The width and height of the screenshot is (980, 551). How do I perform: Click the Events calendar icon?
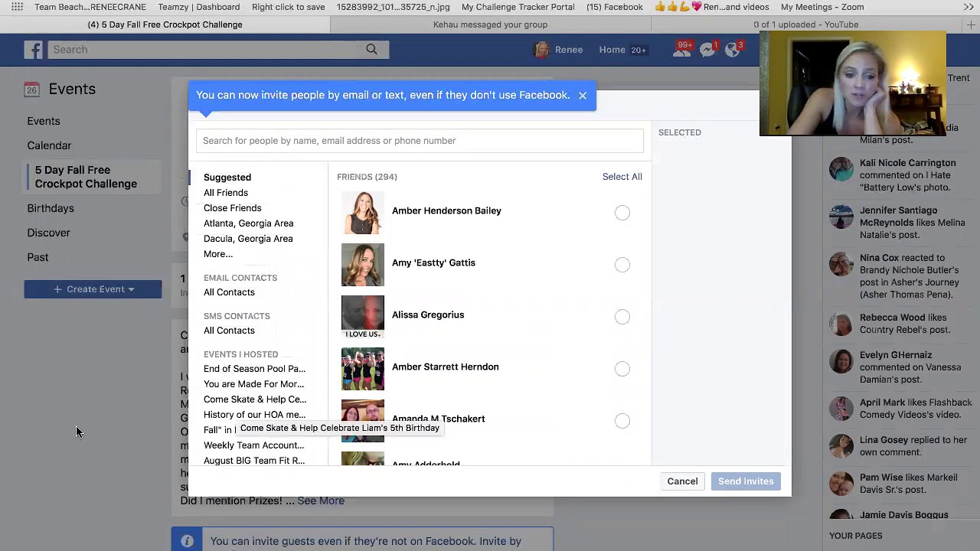(x=31, y=89)
